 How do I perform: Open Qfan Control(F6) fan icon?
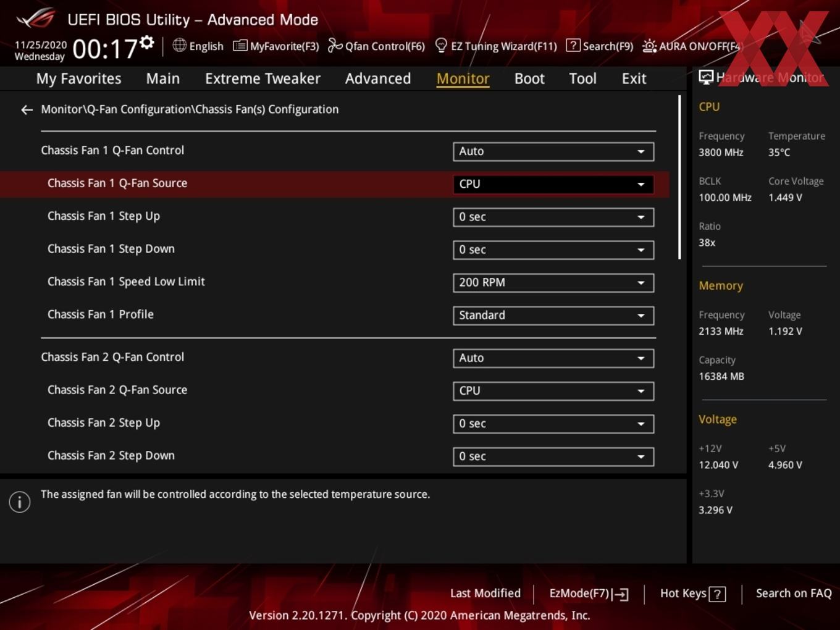pyautogui.click(x=335, y=46)
